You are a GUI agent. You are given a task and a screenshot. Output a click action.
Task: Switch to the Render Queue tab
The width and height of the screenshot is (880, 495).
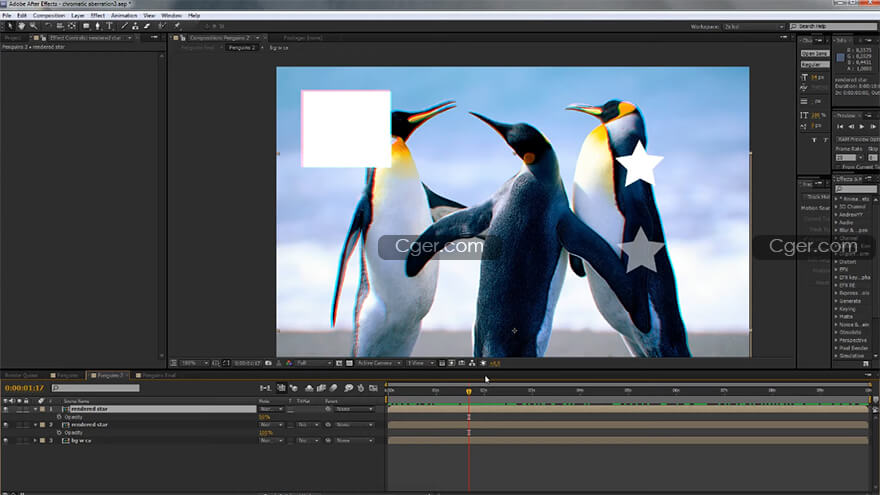click(x=21, y=375)
